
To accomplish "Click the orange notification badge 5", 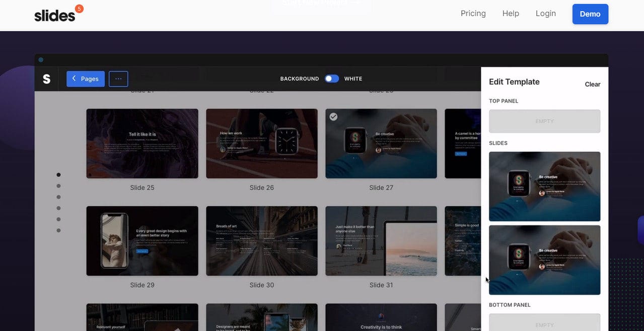I will [79, 9].
